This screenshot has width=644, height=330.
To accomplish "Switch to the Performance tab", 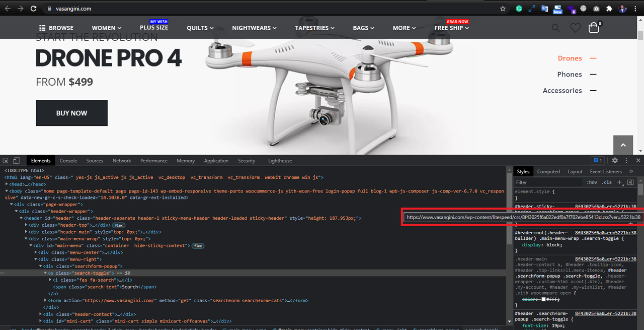I will (154, 161).
